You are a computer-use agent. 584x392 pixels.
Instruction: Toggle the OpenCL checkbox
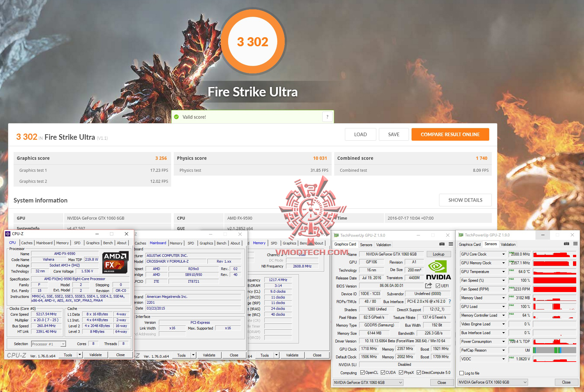tap(362, 373)
